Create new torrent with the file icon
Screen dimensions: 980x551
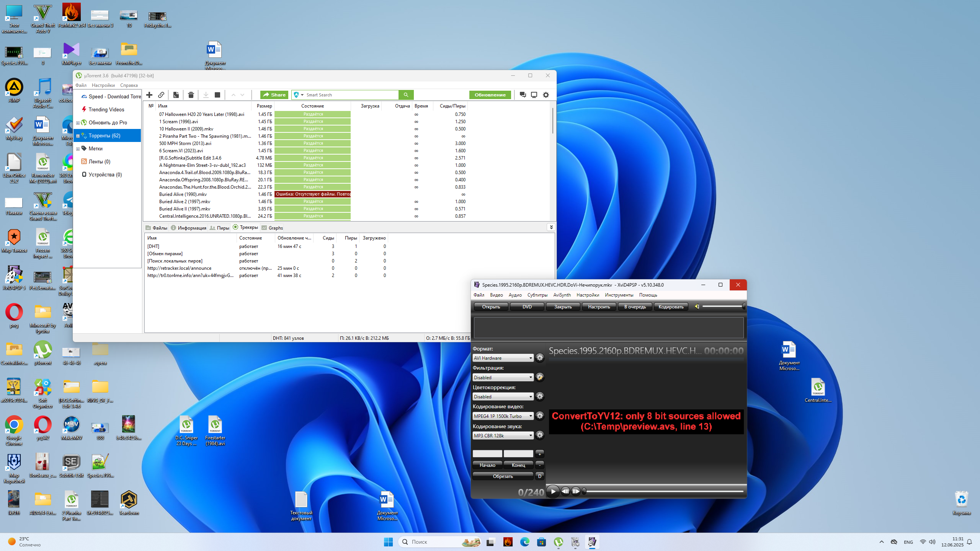click(176, 95)
